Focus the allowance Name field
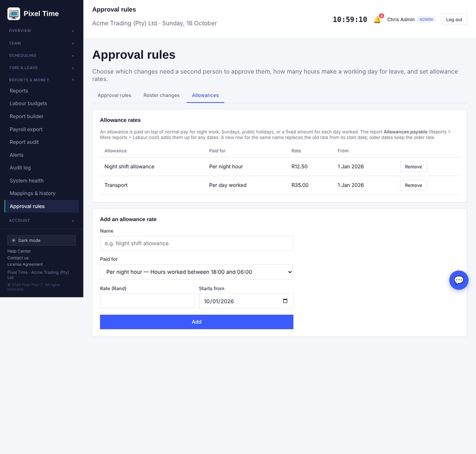 (x=196, y=243)
